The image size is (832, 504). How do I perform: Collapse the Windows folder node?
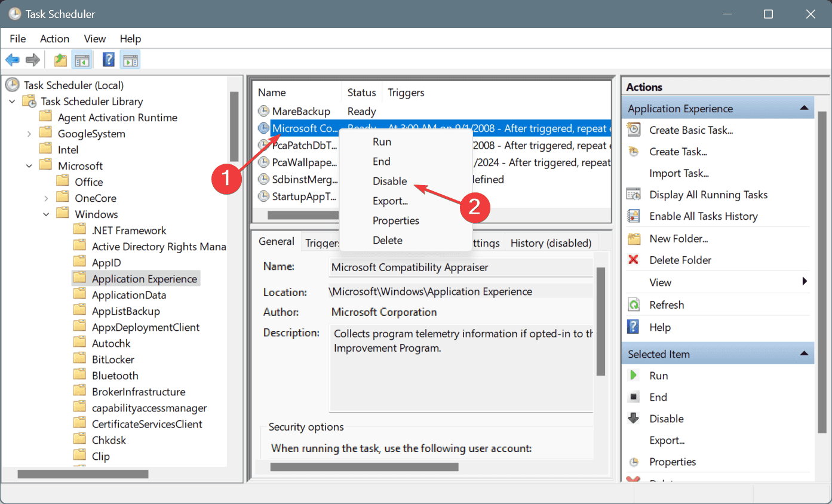47,214
